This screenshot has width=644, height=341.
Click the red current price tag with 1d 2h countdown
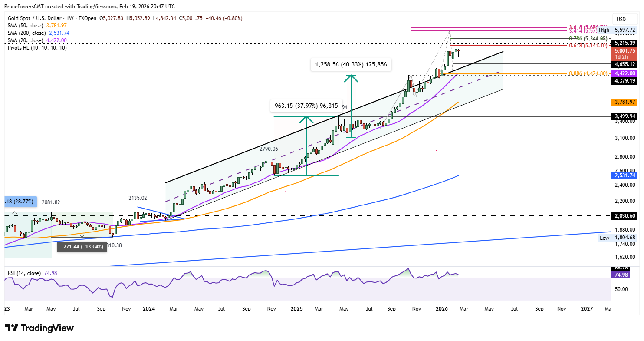click(625, 54)
